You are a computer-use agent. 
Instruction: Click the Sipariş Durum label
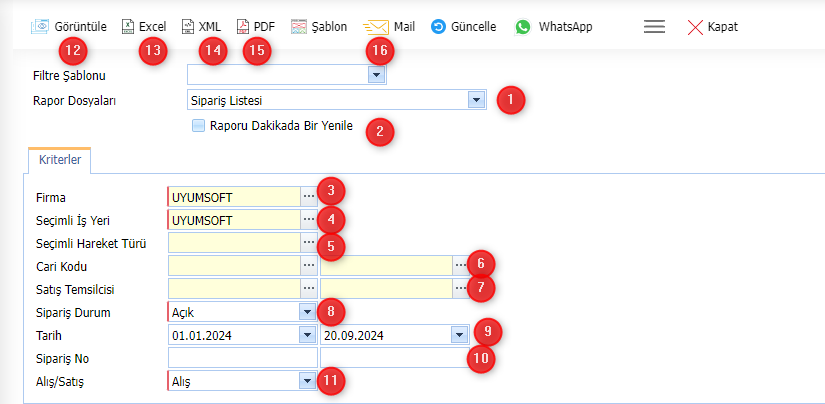73,312
